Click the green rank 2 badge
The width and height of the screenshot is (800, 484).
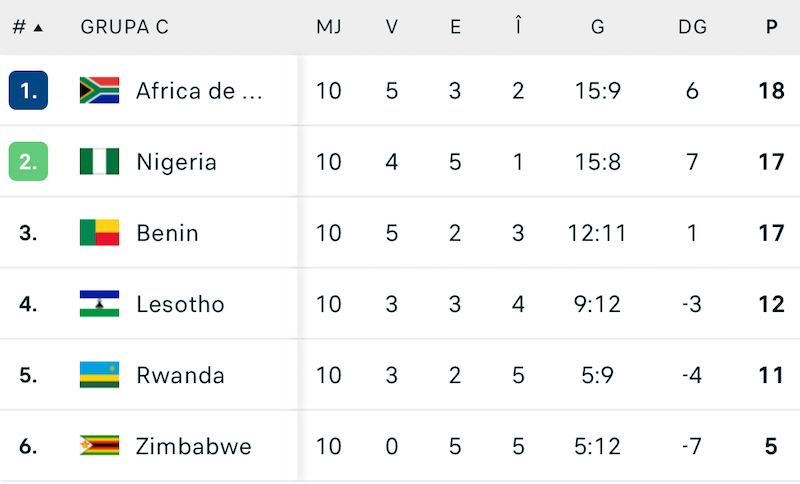point(28,162)
